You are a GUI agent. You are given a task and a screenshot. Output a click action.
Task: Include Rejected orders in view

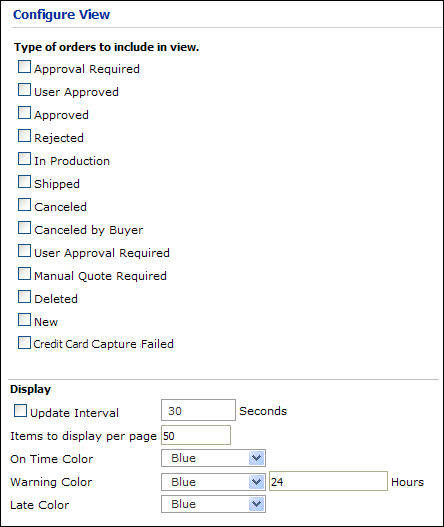point(24,136)
